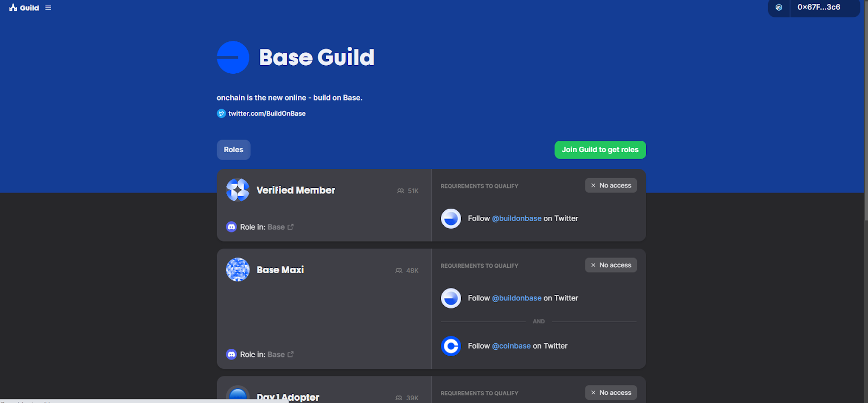This screenshot has height=403, width=868.
Task: Click No access badge for Day 1 Adopter
Action: [611, 393]
